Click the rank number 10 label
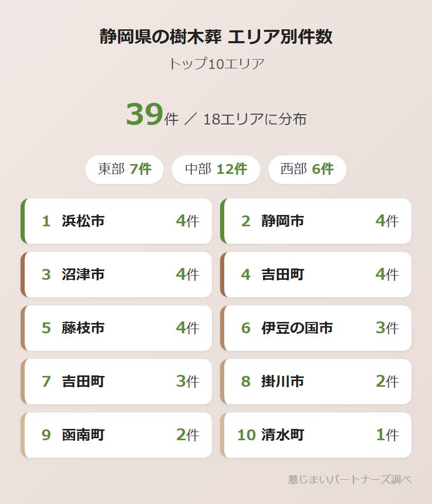Viewport: 432px width, 504px height. (246, 435)
